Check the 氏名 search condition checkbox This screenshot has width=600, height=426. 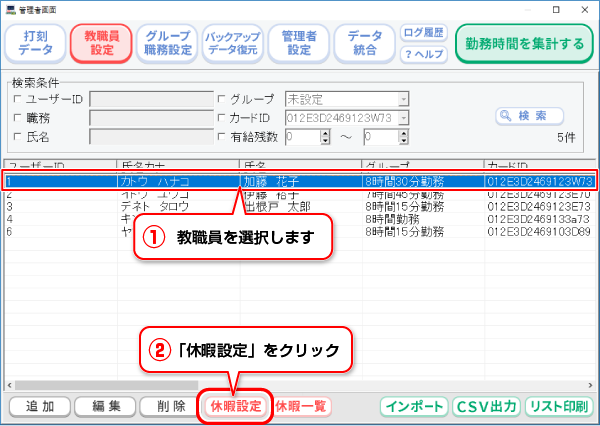(x=17, y=137)
